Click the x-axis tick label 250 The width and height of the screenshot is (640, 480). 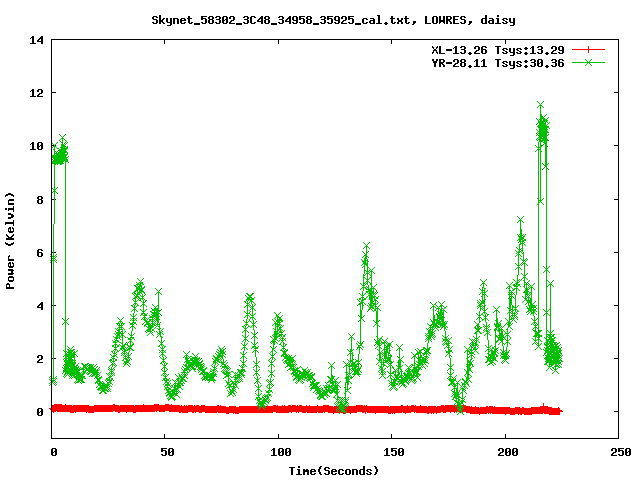[620, 452]
